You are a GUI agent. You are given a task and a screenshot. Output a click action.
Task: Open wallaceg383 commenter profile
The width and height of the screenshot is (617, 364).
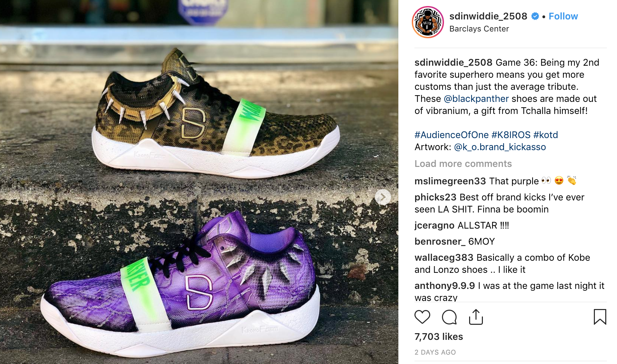point(444,257)
